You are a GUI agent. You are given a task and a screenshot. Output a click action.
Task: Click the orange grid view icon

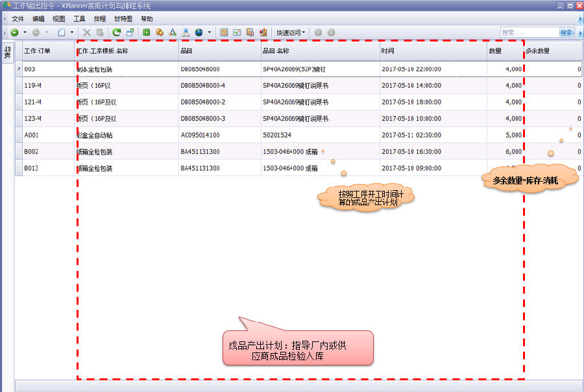(224, 32)
